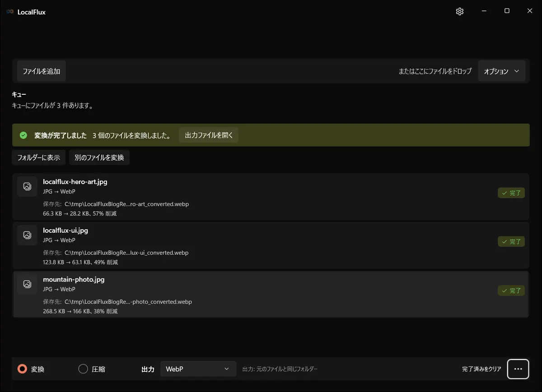This screenshot has width=542, height=392.
Task: Click 完了 badge for localflux-ui.jpg
Action: (x=511, y=242)
